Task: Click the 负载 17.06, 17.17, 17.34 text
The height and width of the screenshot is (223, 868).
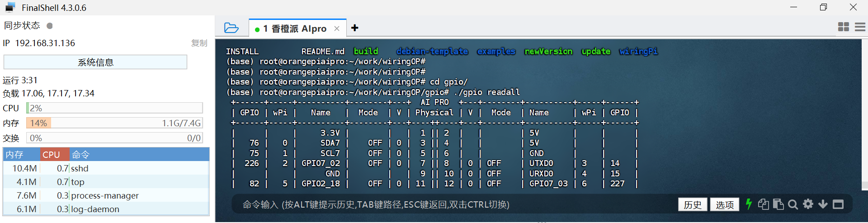Action: 49,93
